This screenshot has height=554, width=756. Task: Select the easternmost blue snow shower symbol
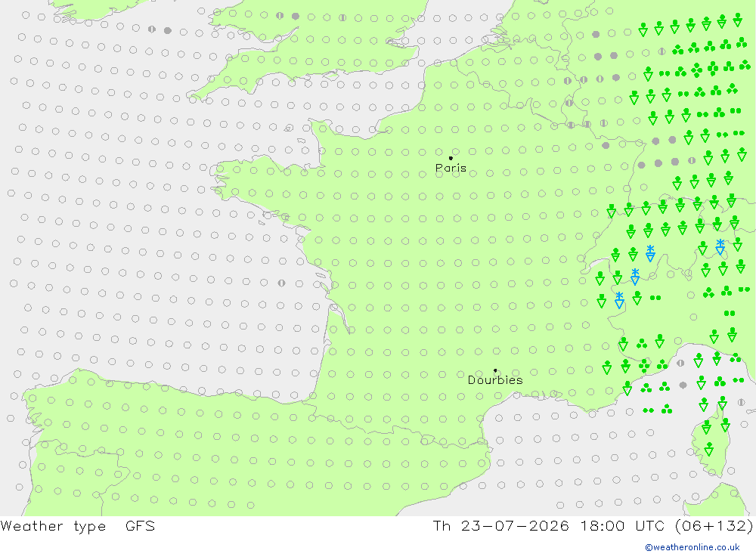click(720, 246)
